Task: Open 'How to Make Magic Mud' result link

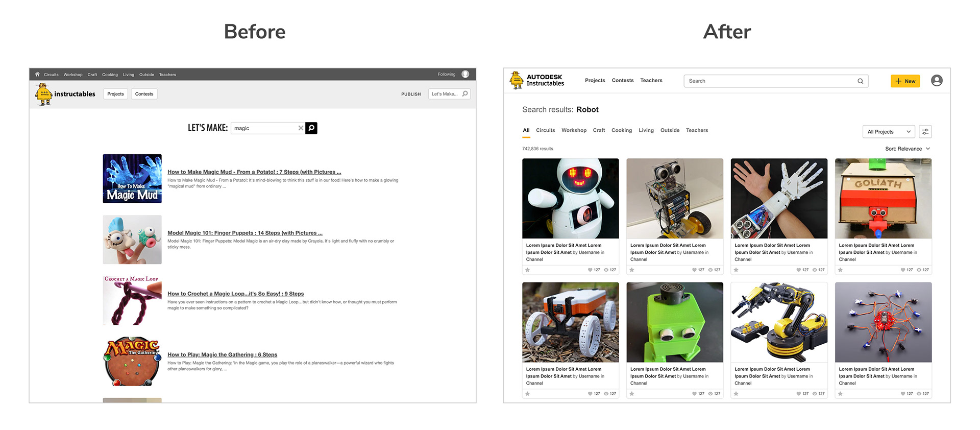Action: (254, 172)
